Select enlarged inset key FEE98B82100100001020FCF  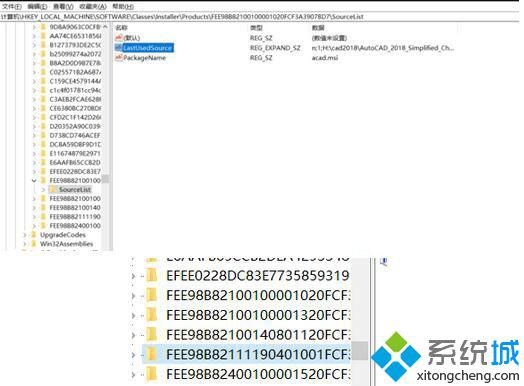(x=258, y=295)
